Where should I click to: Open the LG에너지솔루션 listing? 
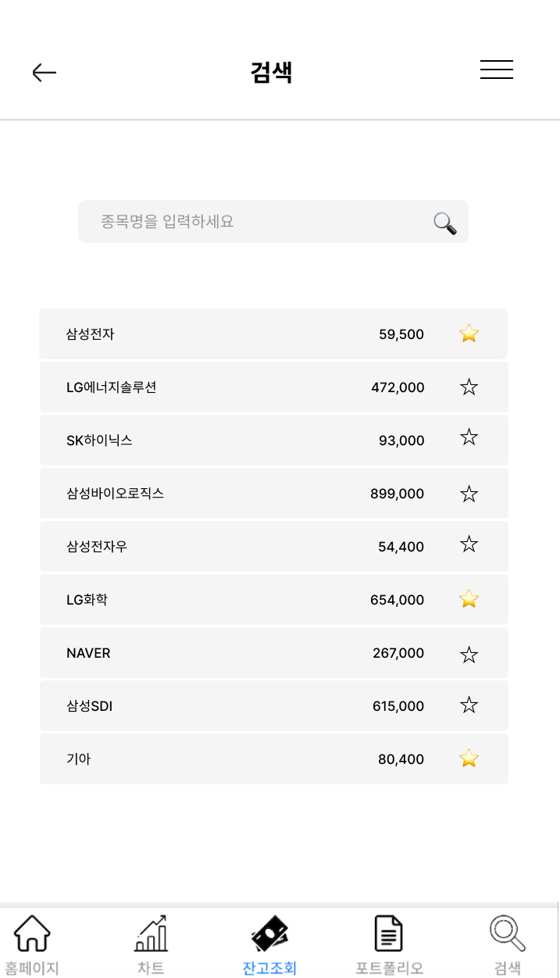(234, 387)
